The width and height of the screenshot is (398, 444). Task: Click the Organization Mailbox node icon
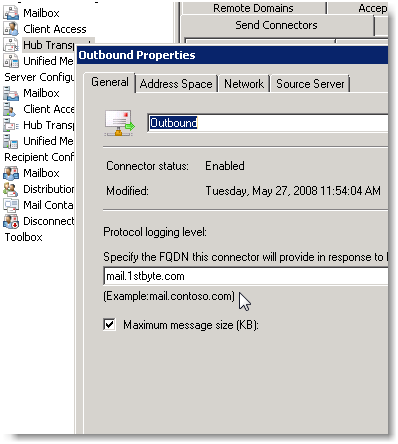(11, 13)
